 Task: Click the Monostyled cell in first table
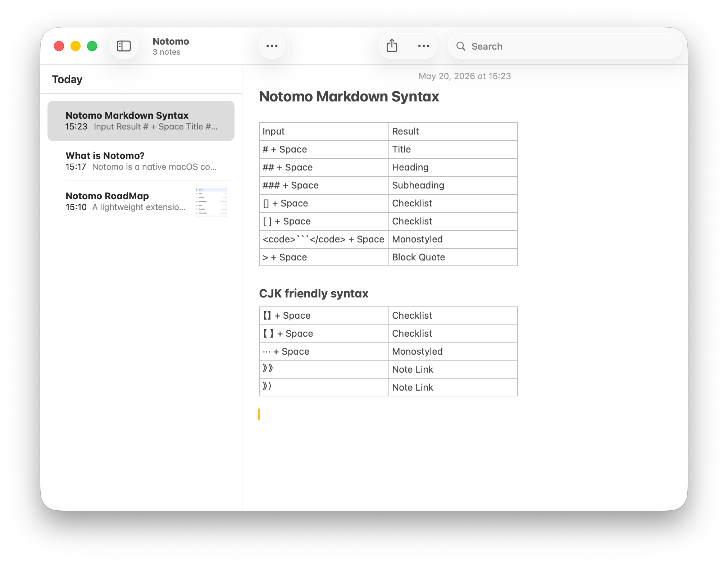[453, 240]
